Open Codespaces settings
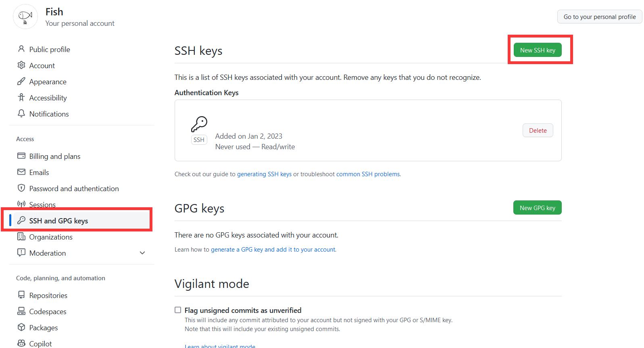 [48, 312]
